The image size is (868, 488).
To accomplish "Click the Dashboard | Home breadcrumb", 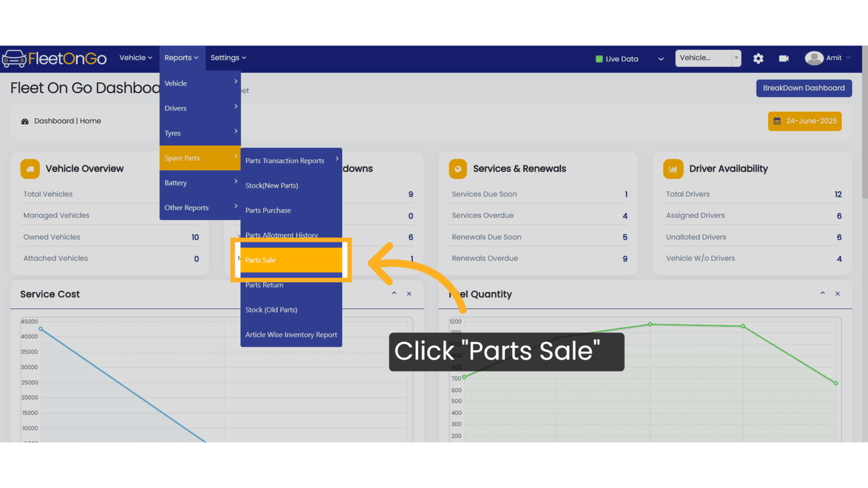I will coord(67,121).
